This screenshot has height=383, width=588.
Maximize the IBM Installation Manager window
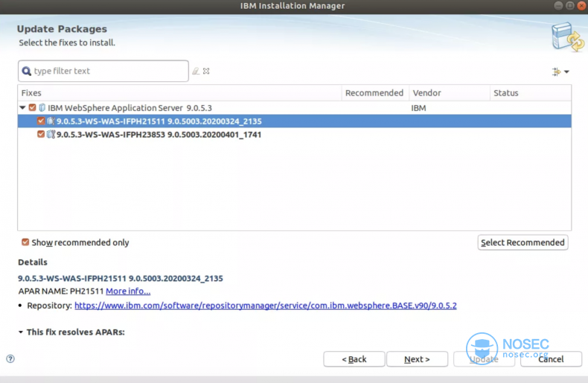[569, 6]
